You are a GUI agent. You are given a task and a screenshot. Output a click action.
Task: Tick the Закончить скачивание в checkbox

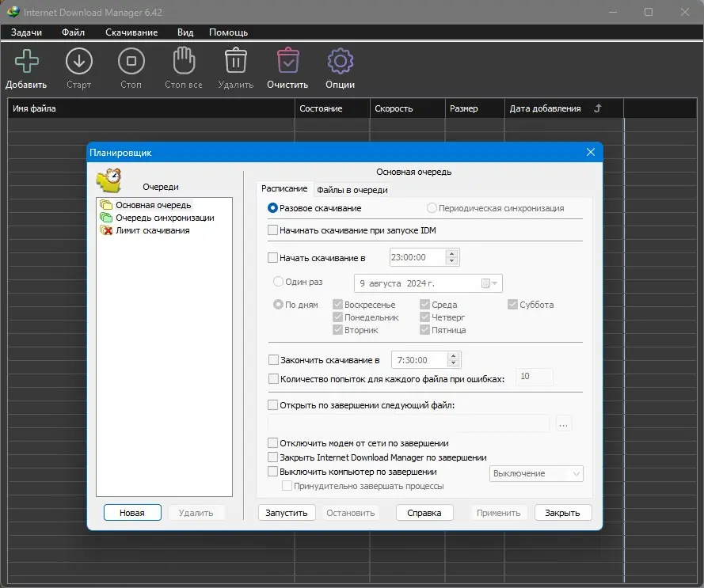click(273, 360)
